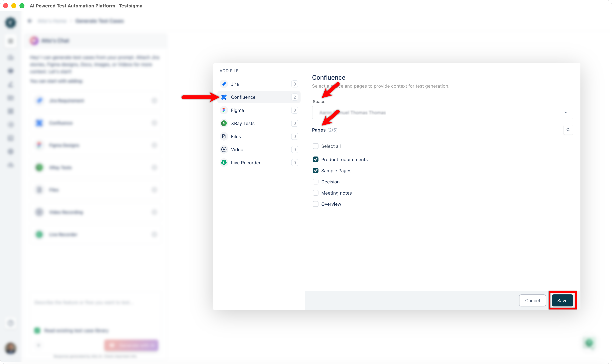Click the Jira count badge 0

(295, 84)
